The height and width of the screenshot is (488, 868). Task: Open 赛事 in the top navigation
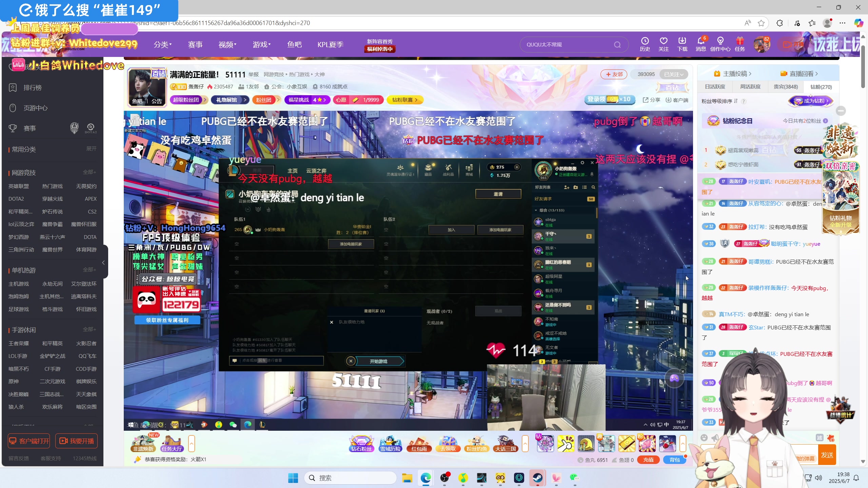(x=195, y=44)
